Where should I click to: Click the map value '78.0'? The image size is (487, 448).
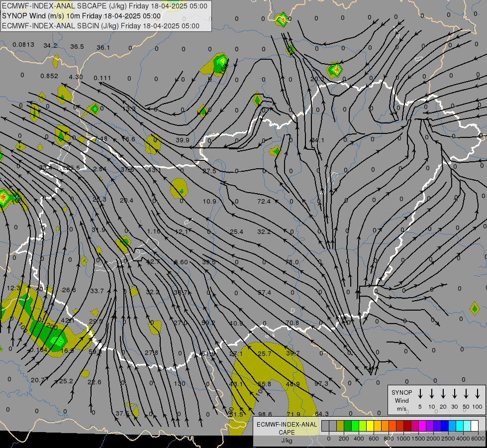coord(292,262)
